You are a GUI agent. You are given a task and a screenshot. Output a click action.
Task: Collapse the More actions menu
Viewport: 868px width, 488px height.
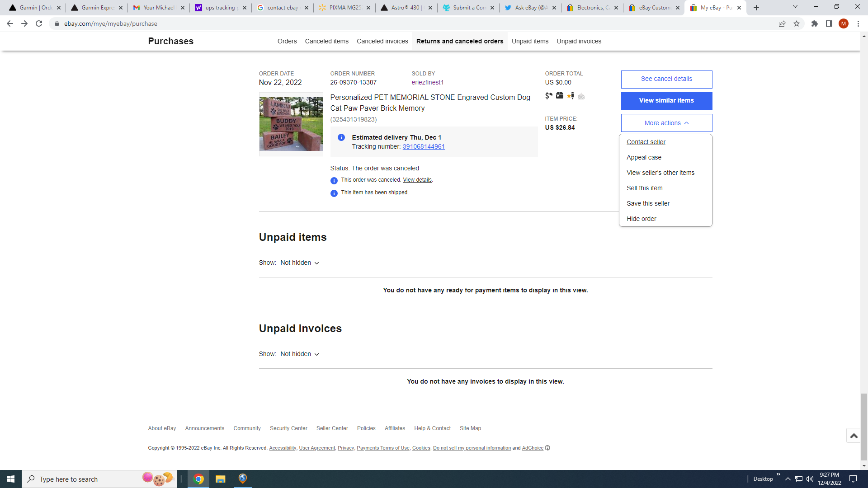666,122
